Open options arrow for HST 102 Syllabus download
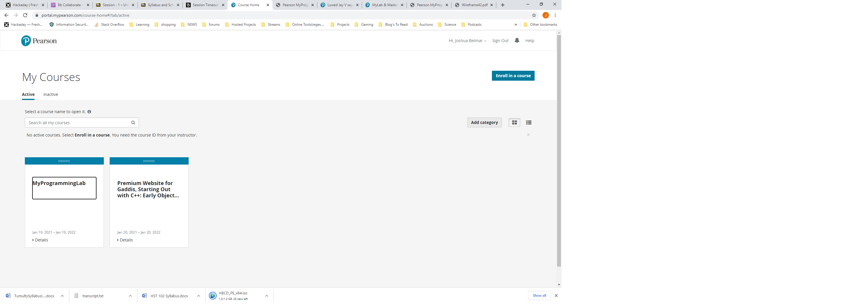868x304 pixels. point(199,296)
